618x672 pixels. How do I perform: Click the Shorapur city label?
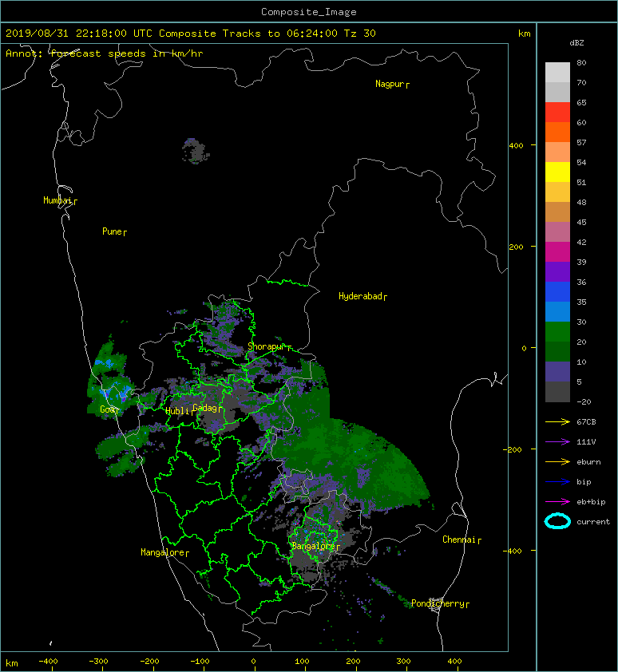[267, 346]
